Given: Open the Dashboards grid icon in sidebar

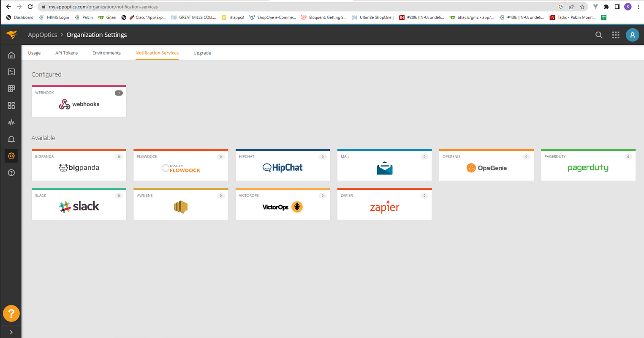Looking at the screenshot, I should click(11, 106).
